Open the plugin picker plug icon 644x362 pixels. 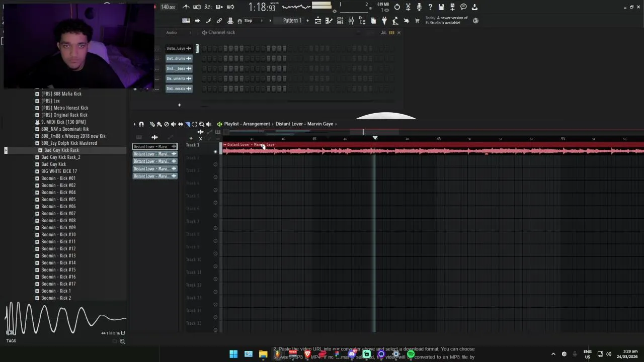[x=384, y=21]
